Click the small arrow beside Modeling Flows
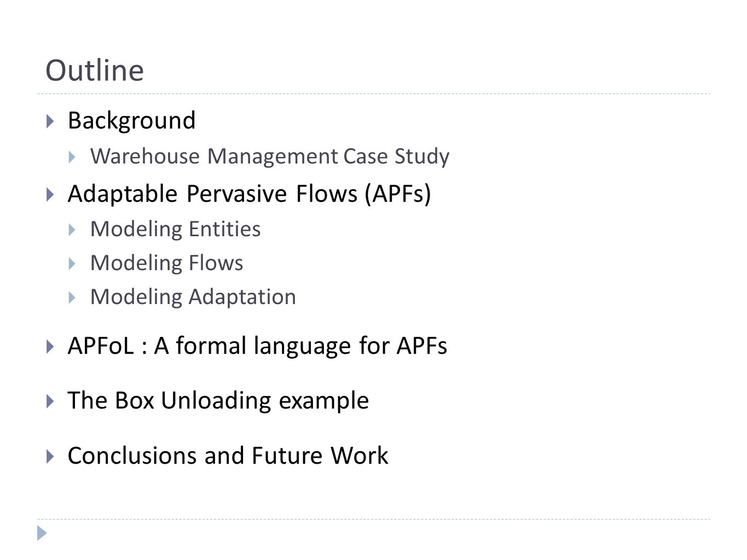The image size is (747, 560). 72,264
